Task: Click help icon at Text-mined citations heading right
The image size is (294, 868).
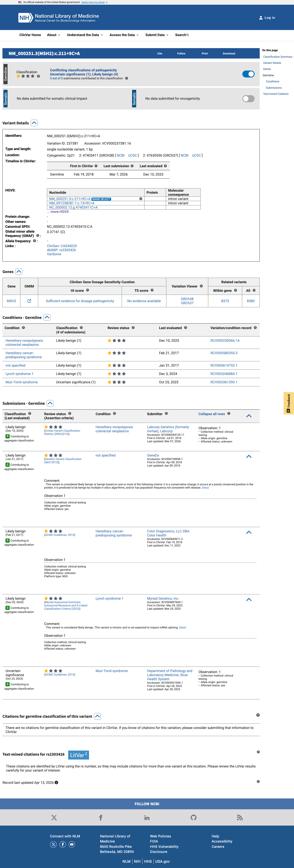Action: pyautogui.click(x=258, y=752)
